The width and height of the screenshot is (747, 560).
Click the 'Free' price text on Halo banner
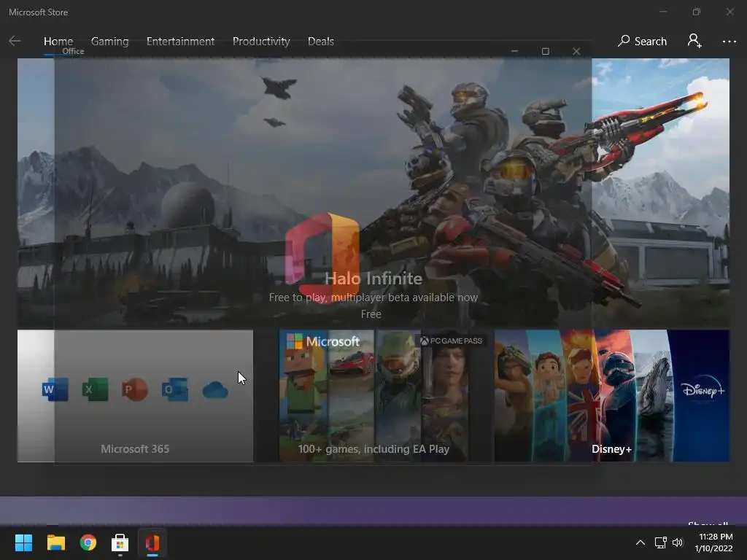tap(371, 314)
